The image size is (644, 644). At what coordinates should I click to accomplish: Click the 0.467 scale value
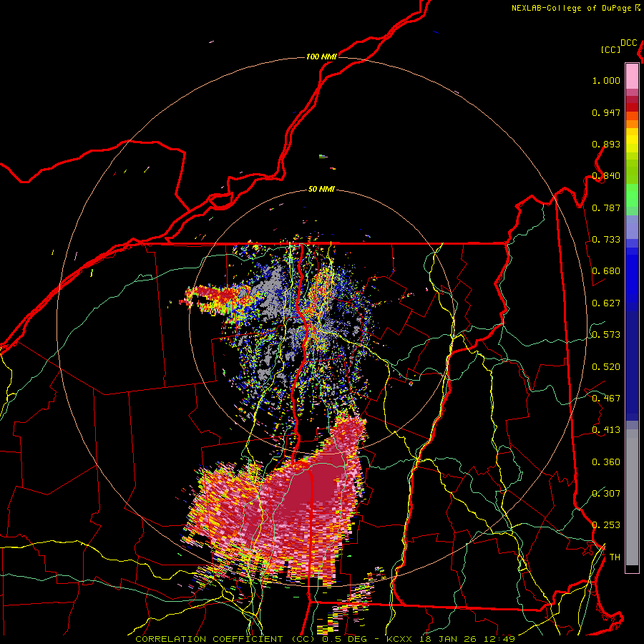tap(606, 399)
